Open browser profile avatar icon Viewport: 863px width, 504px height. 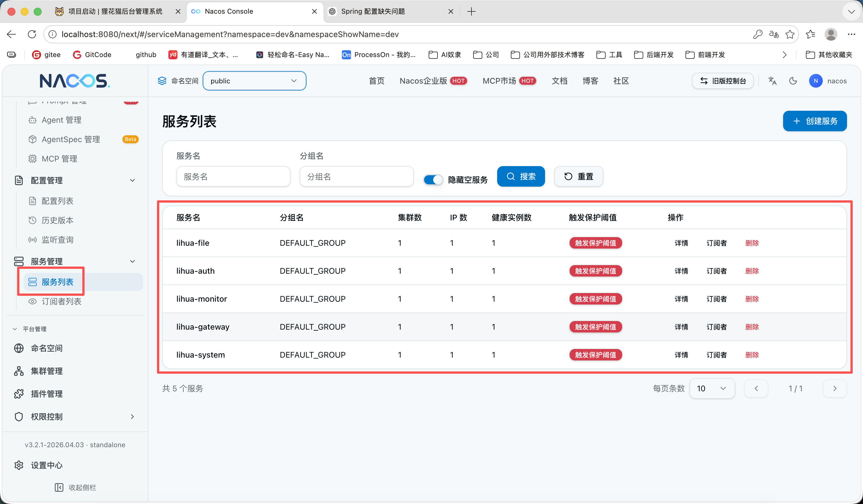831,34
